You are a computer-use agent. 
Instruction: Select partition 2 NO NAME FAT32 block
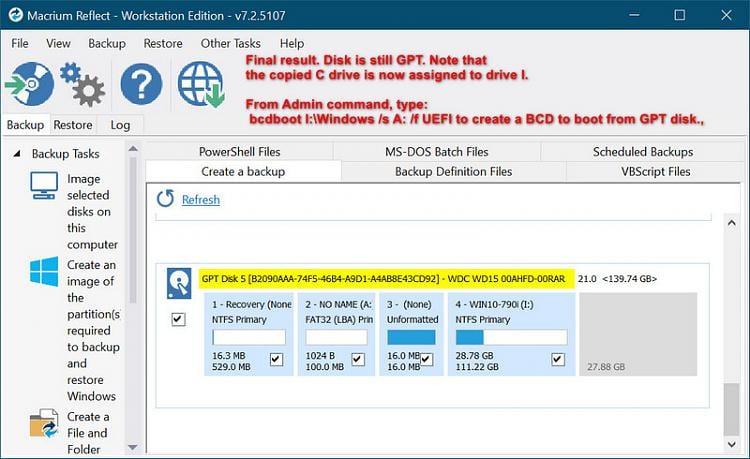click(336, 334)
